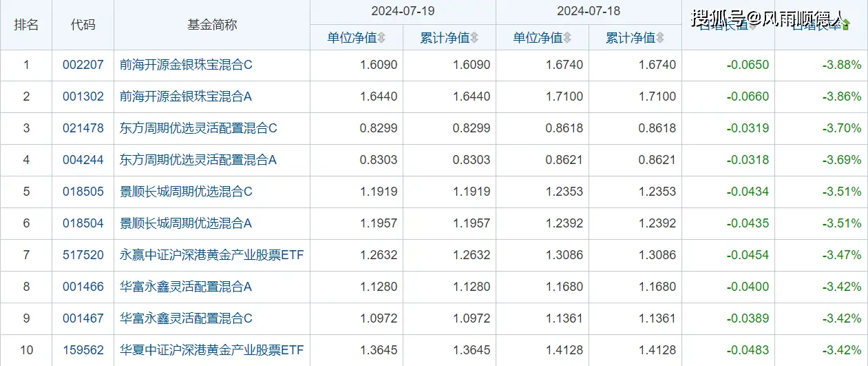Select daily change value -0.0389
Image resolution: width=868 pixels, height=366 pixels.
pyautogui.click(x=748, y=318)
